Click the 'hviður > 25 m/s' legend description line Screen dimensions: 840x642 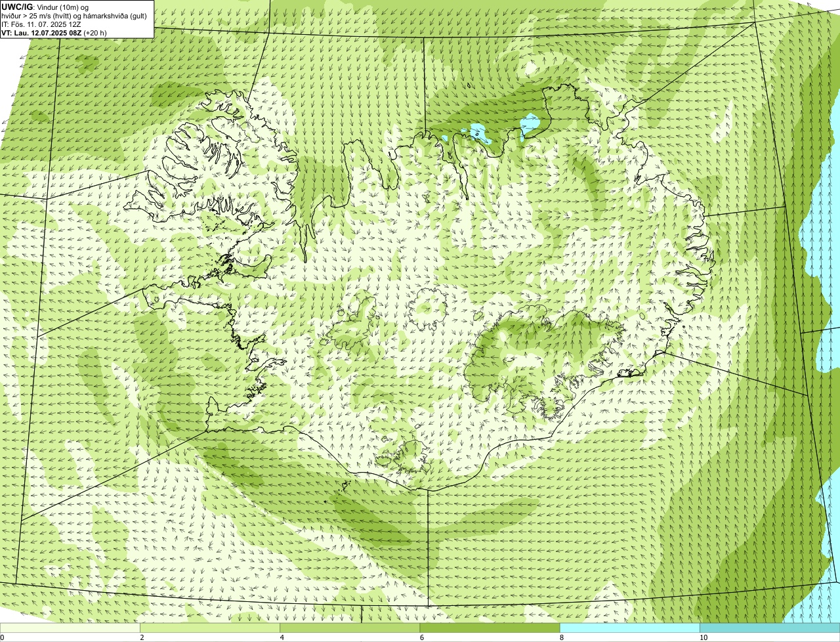[74, 16]
